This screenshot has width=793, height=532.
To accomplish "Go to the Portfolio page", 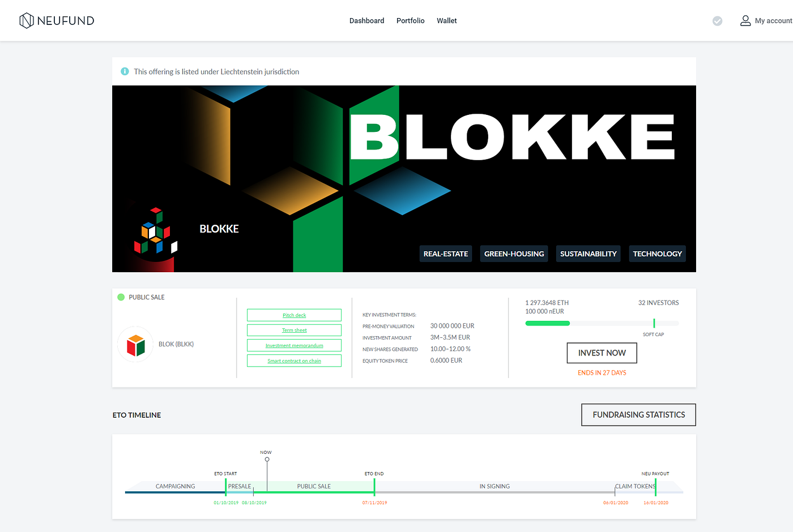I will pyautogui.click(x=410, y=21).
